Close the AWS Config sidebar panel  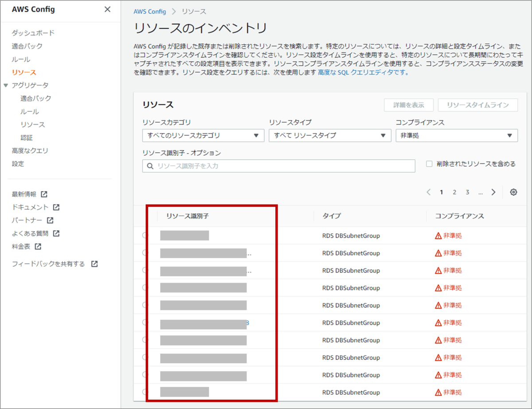pyautogui.click(x=107, y=9)
